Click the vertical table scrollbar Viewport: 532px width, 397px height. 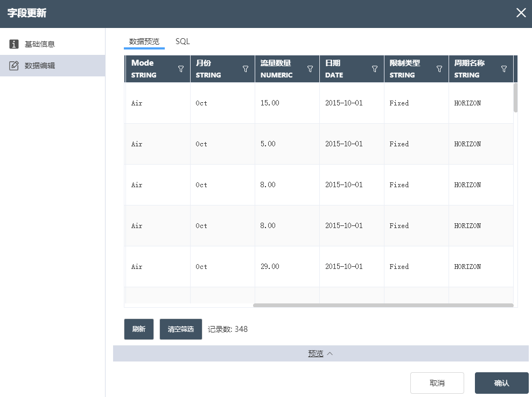point(515,97)
